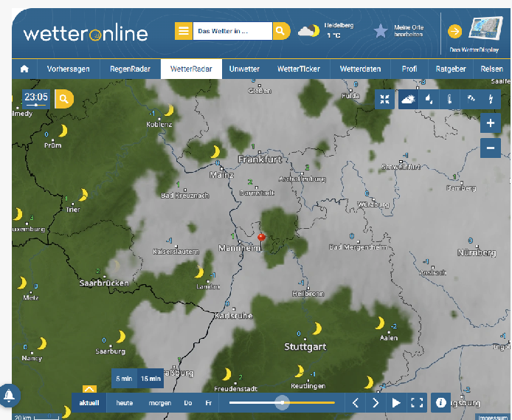Open the map info icon
Viewport: 512px width, 420px height.
[441, 403]
